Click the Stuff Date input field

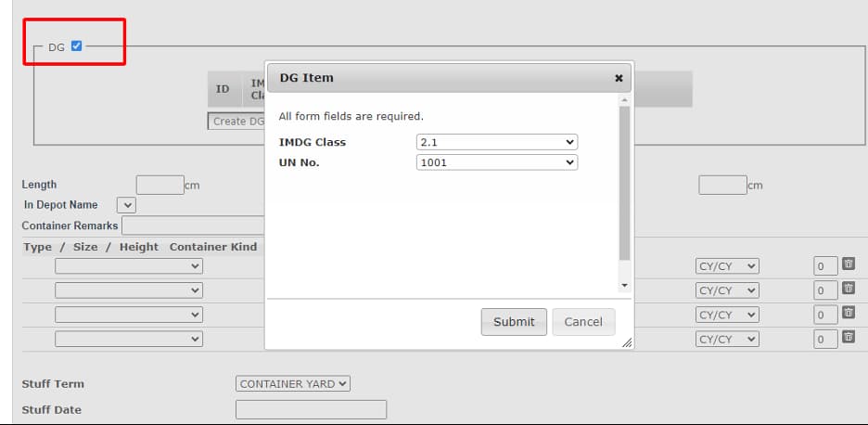coord(311,409)
